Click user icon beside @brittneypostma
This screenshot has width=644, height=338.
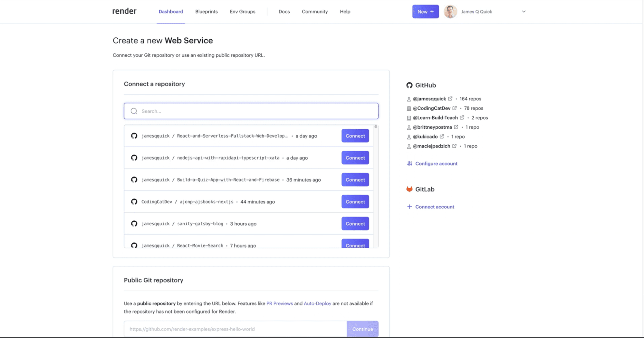pos(409,128)
